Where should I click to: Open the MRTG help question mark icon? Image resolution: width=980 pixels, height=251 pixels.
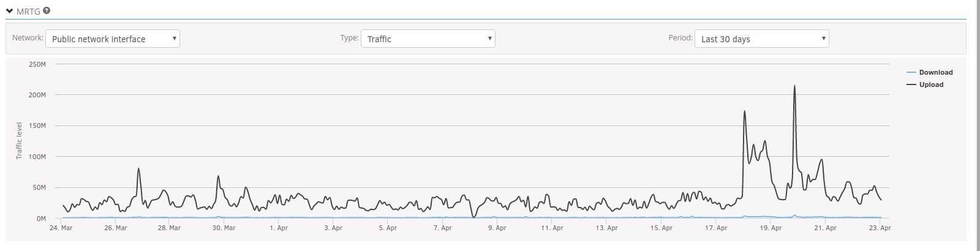(x=47, y=10)
